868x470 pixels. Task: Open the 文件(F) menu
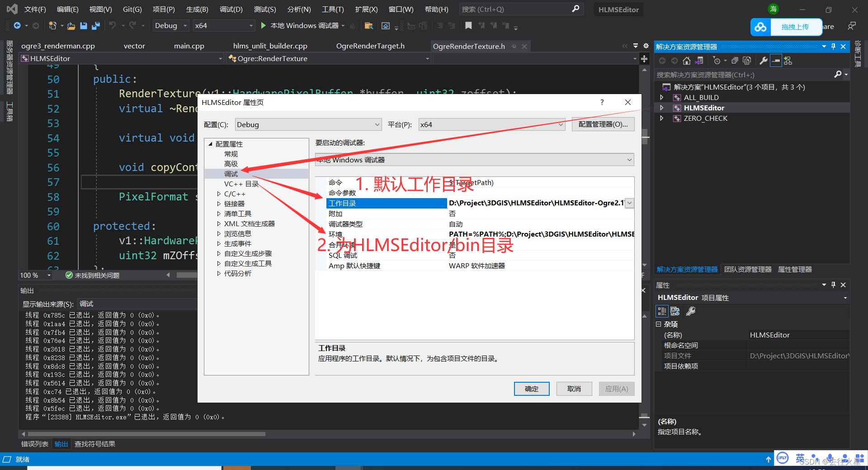coord(35,9)
